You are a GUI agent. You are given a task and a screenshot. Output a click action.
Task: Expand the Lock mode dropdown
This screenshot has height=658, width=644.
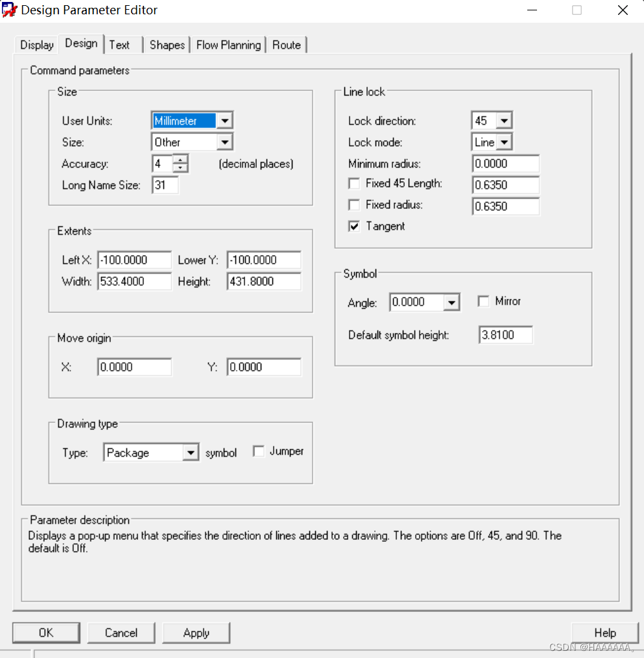coord(505,142)
